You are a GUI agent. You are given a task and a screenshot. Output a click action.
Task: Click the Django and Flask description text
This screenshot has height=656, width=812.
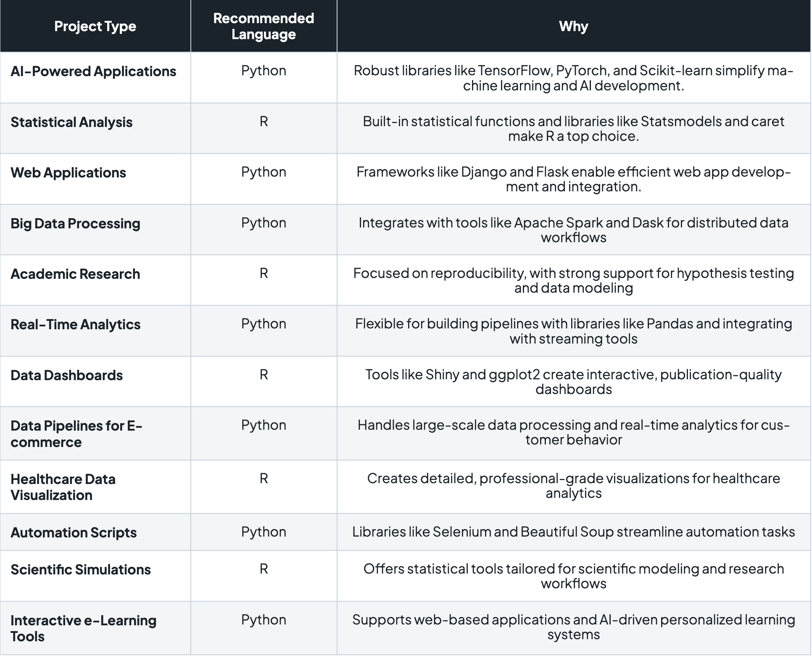(573, 180)
